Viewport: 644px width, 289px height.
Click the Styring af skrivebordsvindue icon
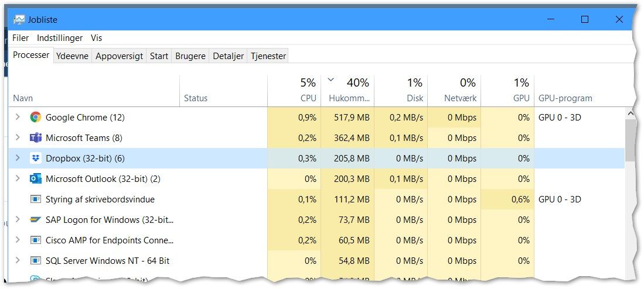36,199
